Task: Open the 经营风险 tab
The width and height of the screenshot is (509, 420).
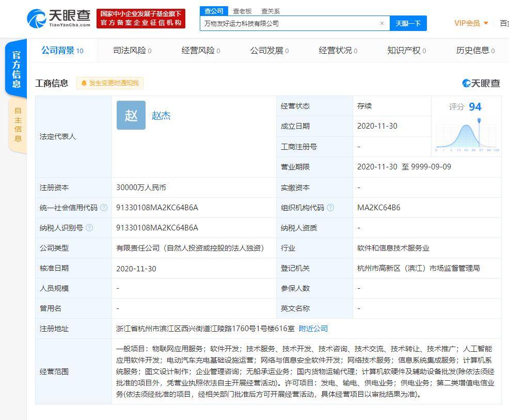Action: (200, 50)
